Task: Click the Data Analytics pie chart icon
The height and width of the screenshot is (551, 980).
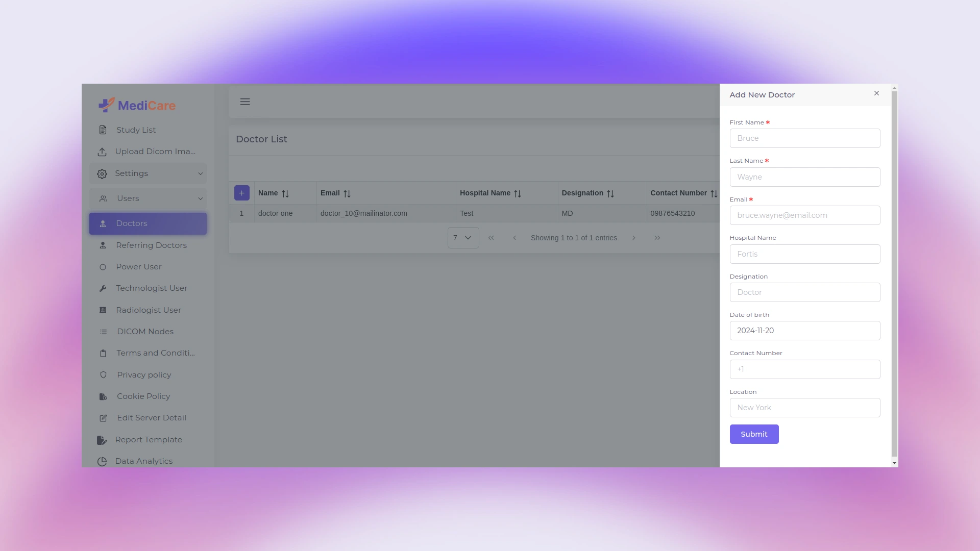Action: pos(102,461)
